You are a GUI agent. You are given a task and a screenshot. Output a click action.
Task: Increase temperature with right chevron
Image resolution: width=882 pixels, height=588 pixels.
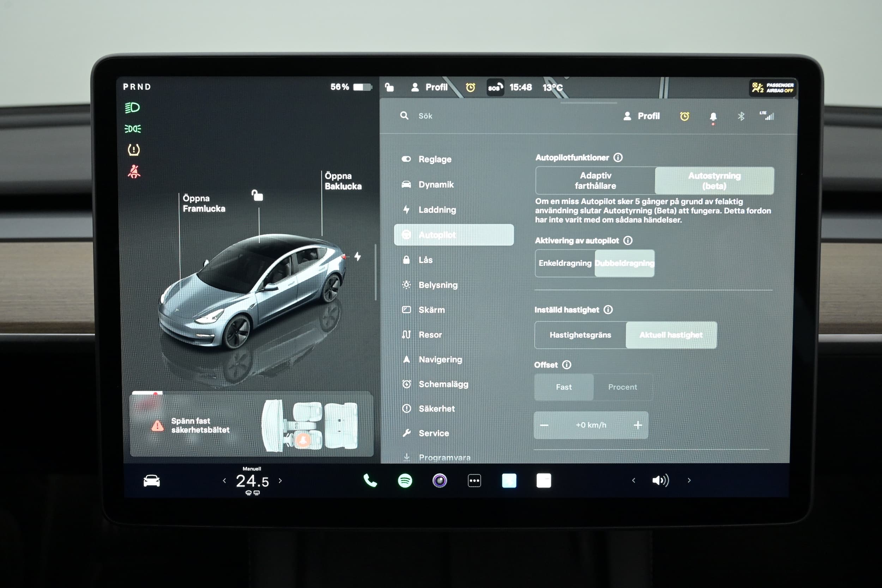point(280,480)
